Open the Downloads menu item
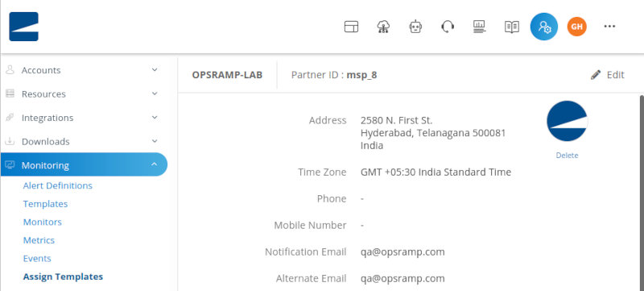 click(84, 141)
